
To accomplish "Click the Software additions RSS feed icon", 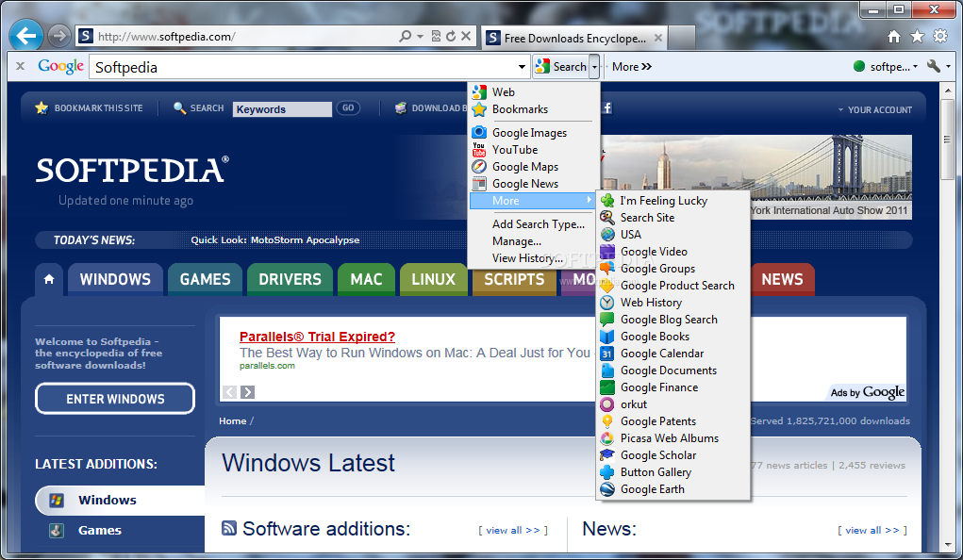I will click(229, 527).
